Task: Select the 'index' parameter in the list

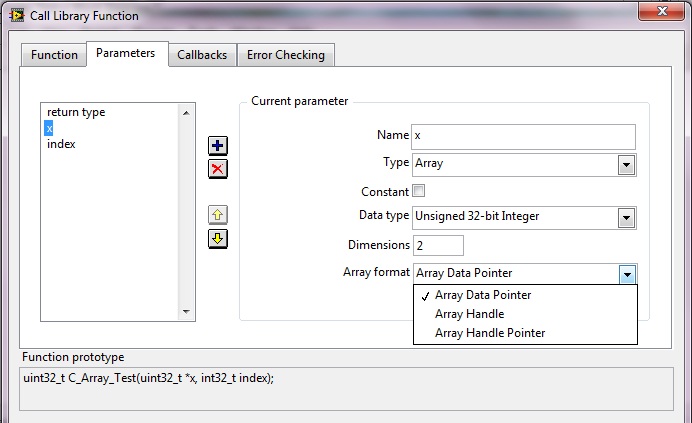Action: pyautogui.click(x=61, y=144)
